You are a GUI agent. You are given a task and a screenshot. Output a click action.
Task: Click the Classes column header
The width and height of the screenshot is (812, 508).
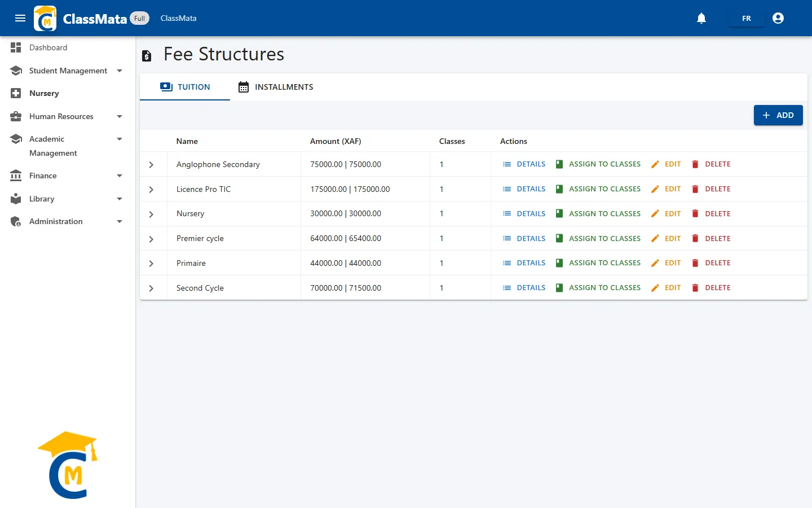click(x=452, y=141)
